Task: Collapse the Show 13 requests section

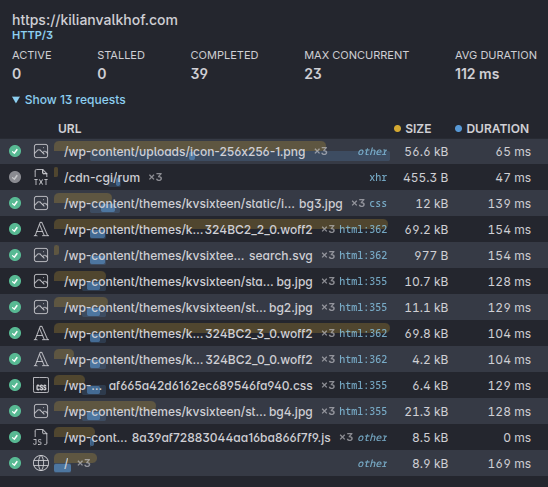Action: [x=69, y=100]
